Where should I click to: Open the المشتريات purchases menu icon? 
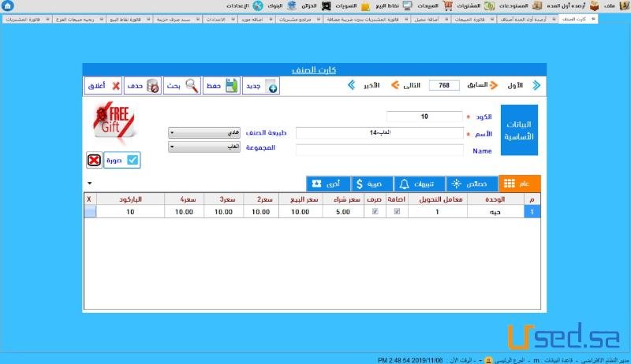(489, 6)
